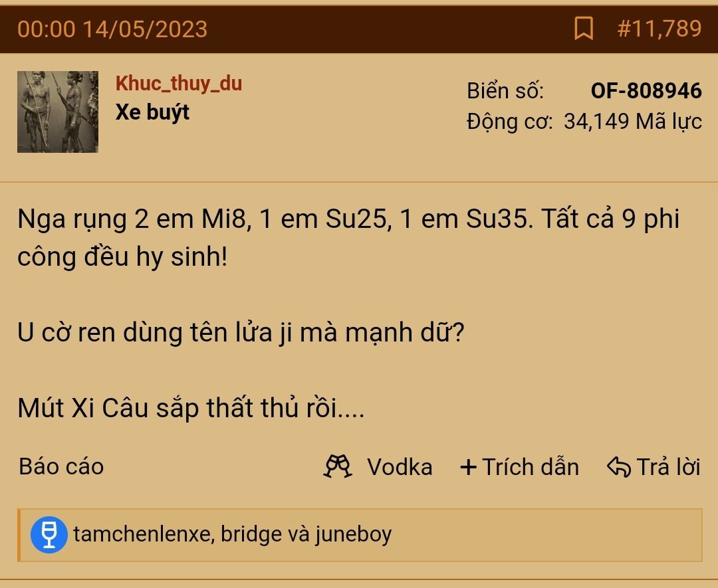Reply to post using Trả lời
The width and height of the screenshot is (718, 588).
coord(668,467)
